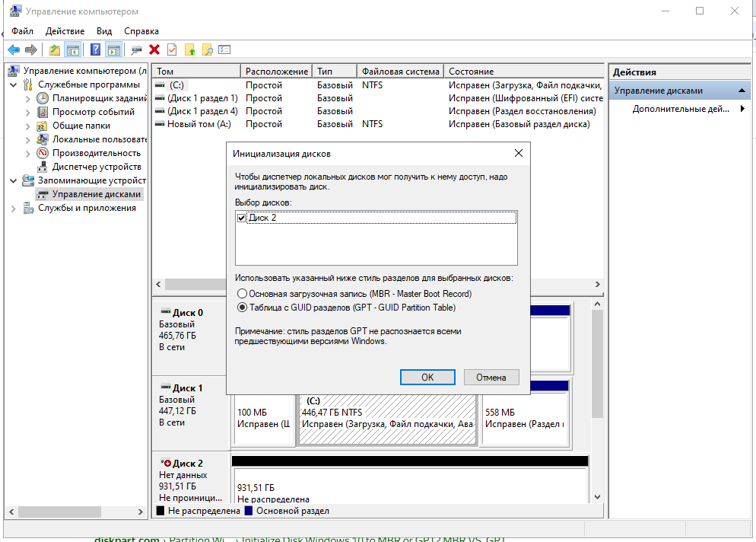
Task: Toggle the Show/Hide Console Tree toolbar icon
Action: (x=73, y=49)
